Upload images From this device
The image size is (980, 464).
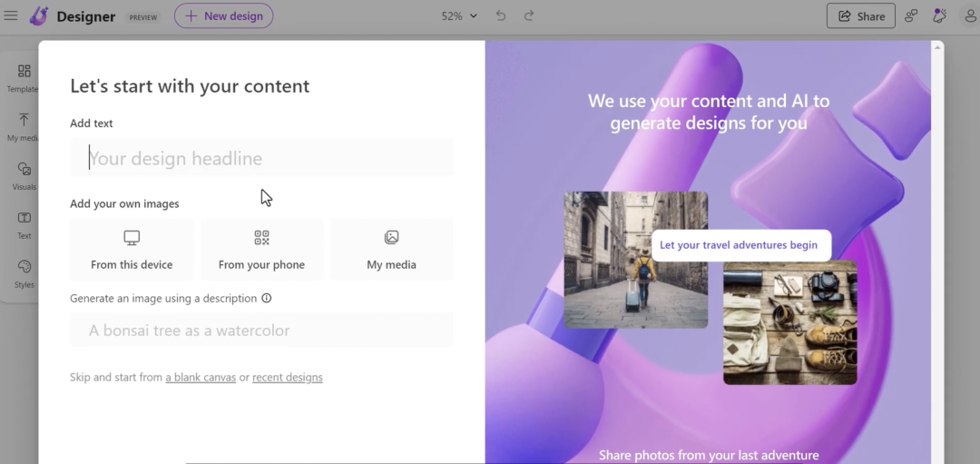[x=132, y=249]
